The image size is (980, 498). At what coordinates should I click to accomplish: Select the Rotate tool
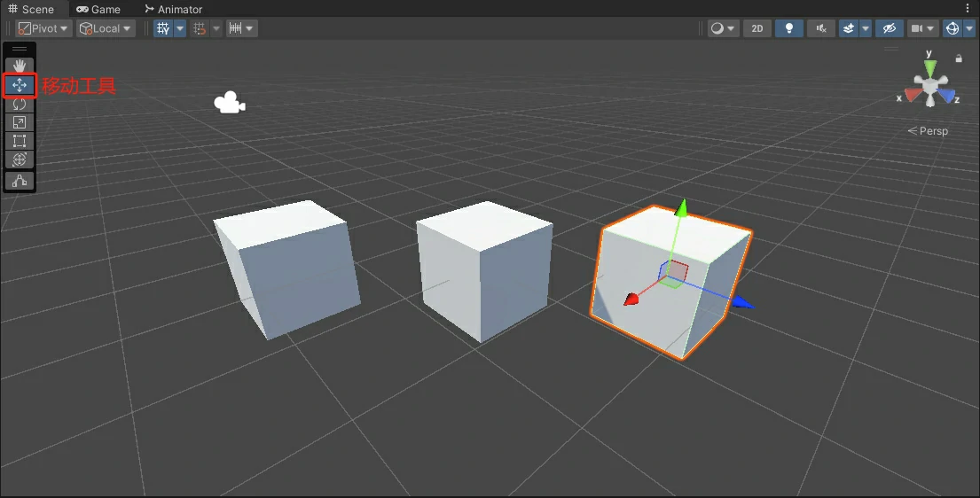pos(20,104)
